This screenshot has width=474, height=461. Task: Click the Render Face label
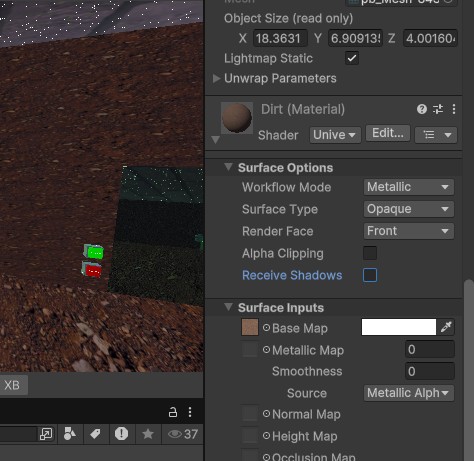pos(278,231)
